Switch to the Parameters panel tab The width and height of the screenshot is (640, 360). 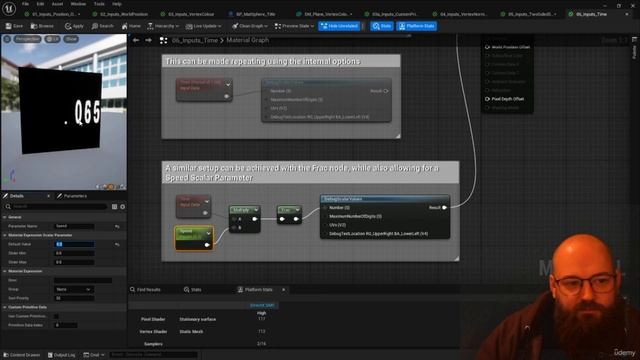72,196
